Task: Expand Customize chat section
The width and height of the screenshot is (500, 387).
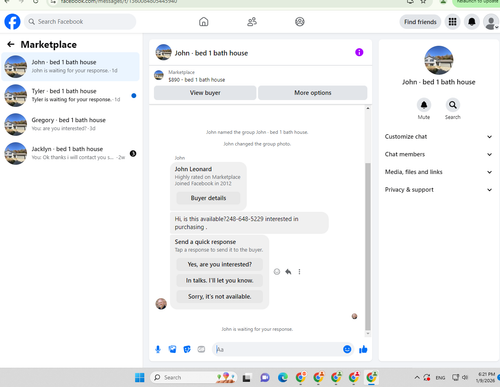Action: click(438, 137)
